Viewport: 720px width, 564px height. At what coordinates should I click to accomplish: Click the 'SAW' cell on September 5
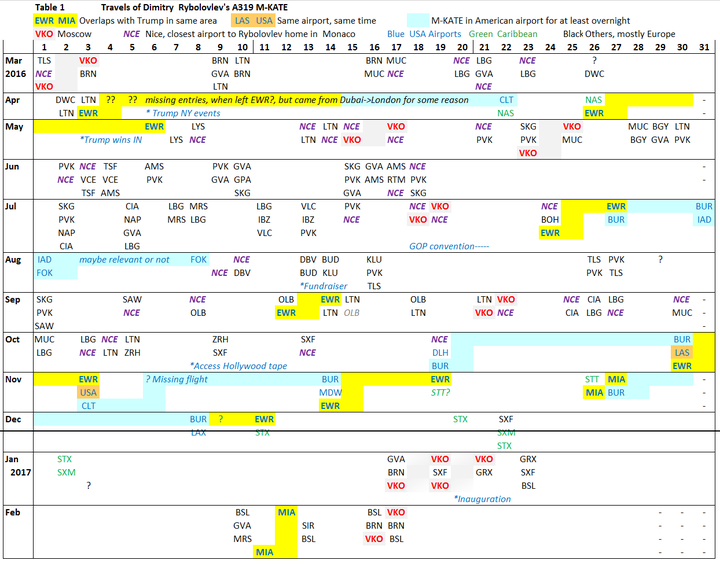pos(132,299)
